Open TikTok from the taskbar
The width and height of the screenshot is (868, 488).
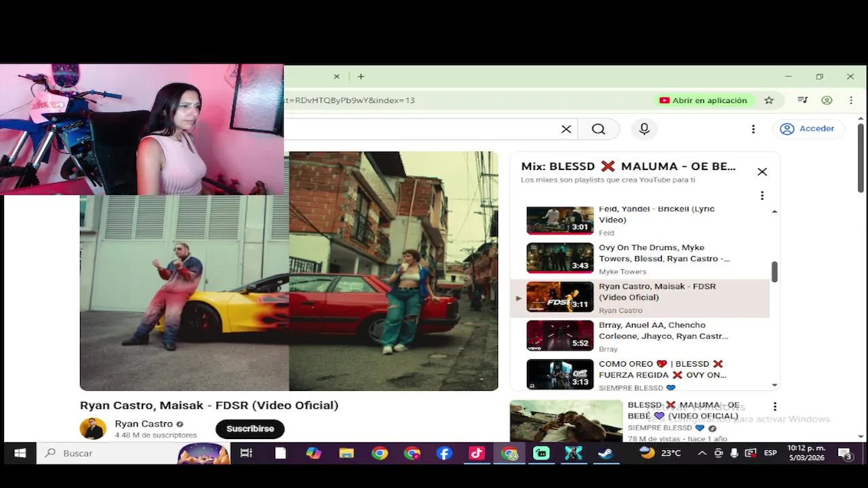tap(477, 453)
